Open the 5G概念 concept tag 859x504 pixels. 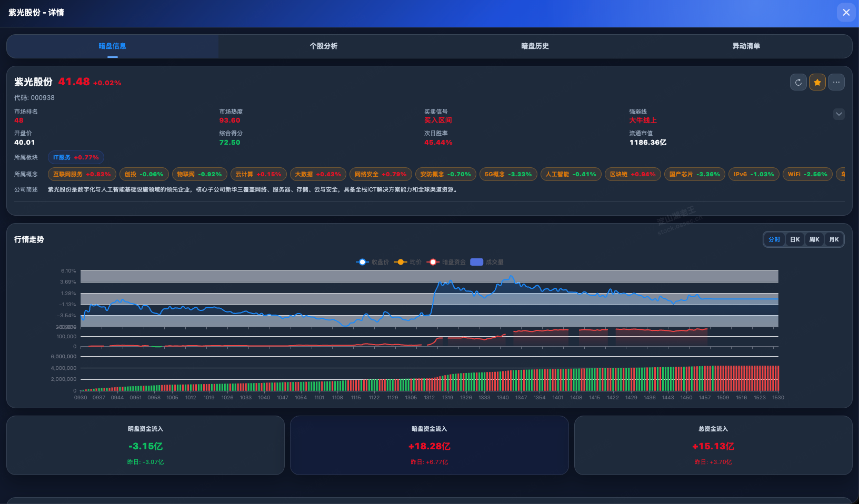pos(508,174)
